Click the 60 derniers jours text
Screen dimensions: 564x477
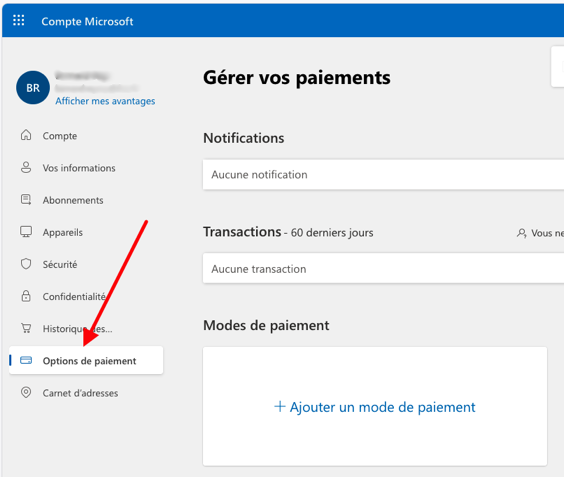point(332,233)
